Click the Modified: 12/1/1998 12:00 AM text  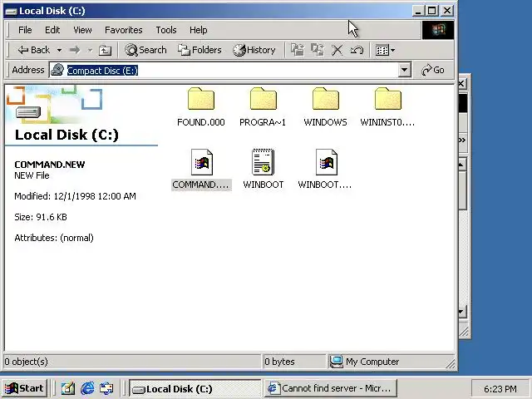(75, 196)
